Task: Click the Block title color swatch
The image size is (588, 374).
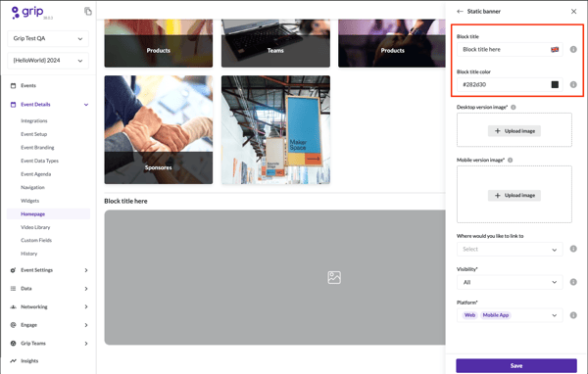Action: (x=555, y=85)
